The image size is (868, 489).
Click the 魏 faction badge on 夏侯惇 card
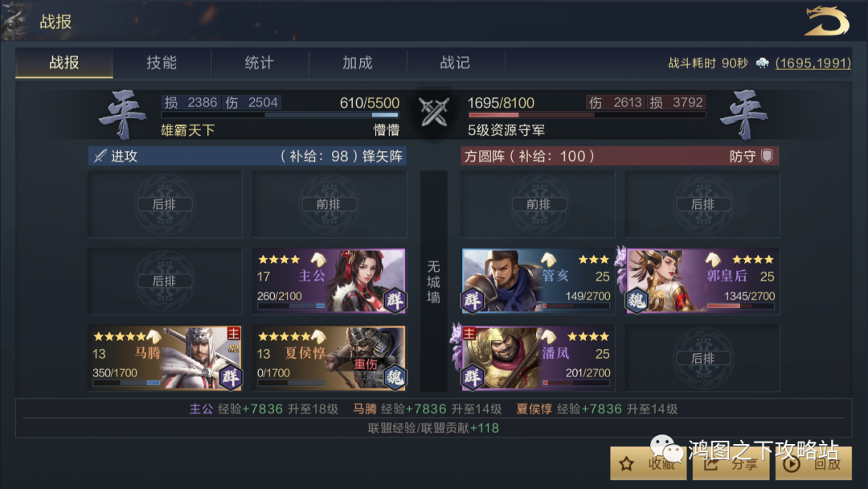click(395, 377)
